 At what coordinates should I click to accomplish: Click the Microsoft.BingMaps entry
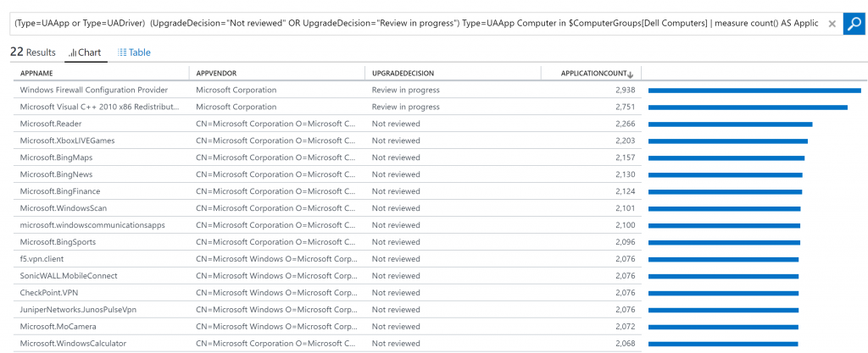pyautogui.click(x=57, y=157)
